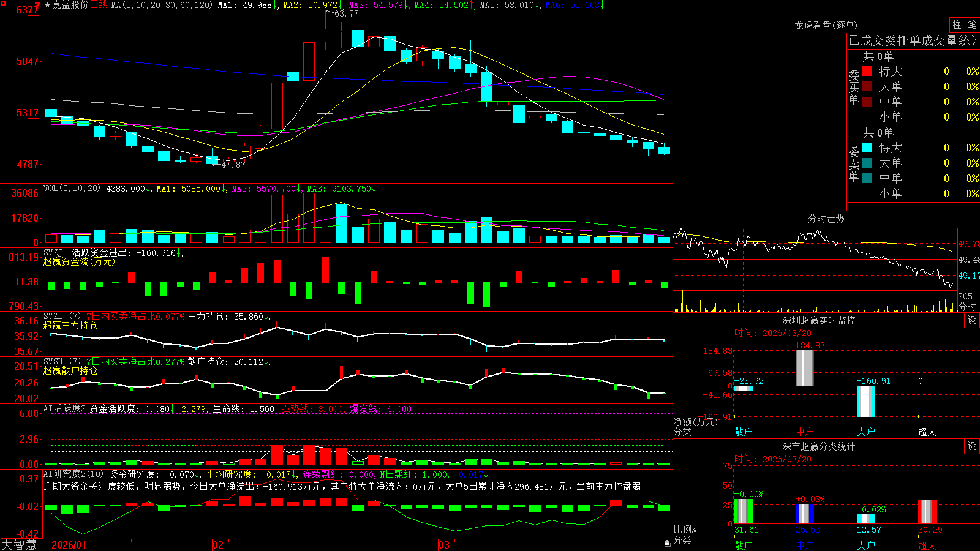Click the 分时走势 panel title
Screen dimensions: 980x551
(826, 219)
